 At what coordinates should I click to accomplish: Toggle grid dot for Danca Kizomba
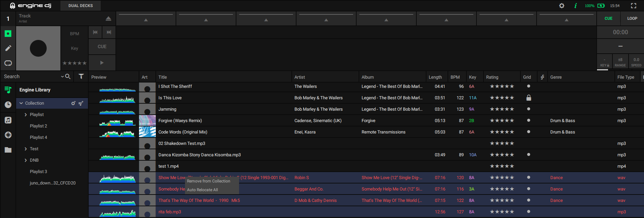click(528, 155)
